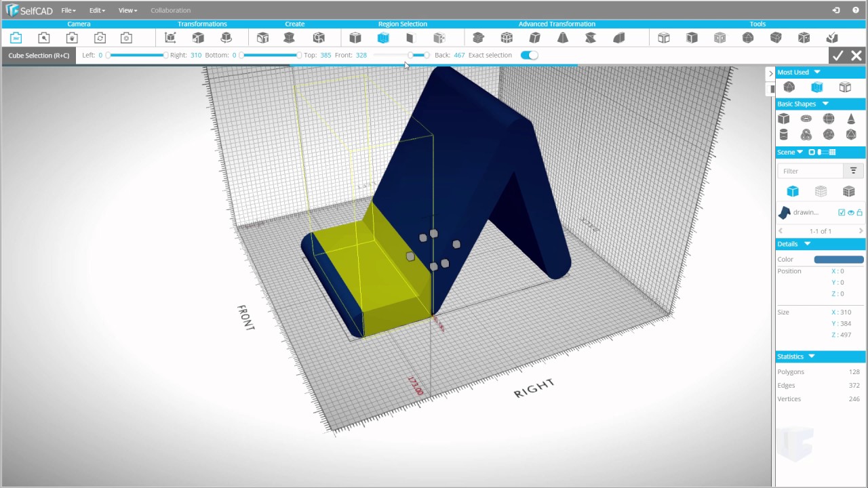Select the Torus basic shape
This screenshot has height=488, width=868.
(x=806, y=118)
